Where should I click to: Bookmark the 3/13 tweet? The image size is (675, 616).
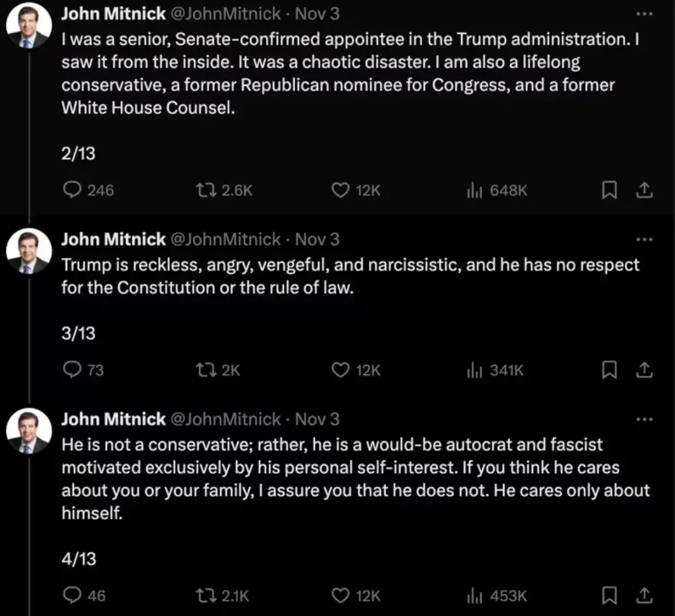[x=609, y=370]
